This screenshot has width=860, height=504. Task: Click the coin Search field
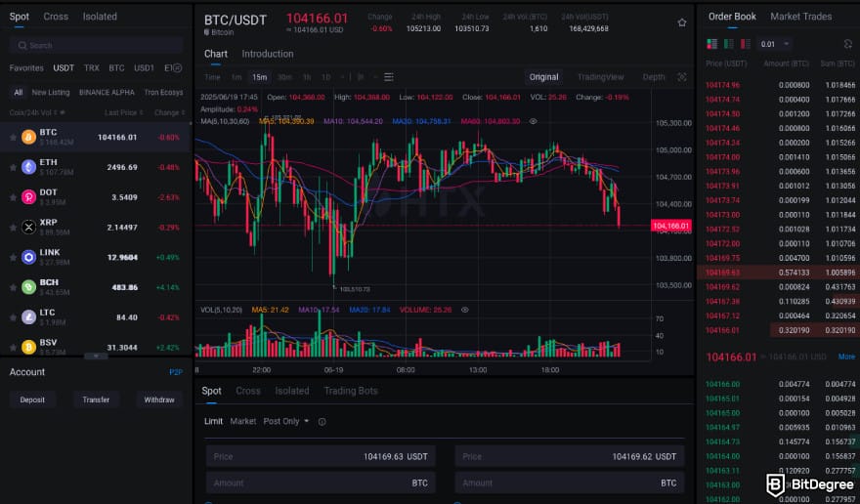pyautogui.click(x=96, y=46)
